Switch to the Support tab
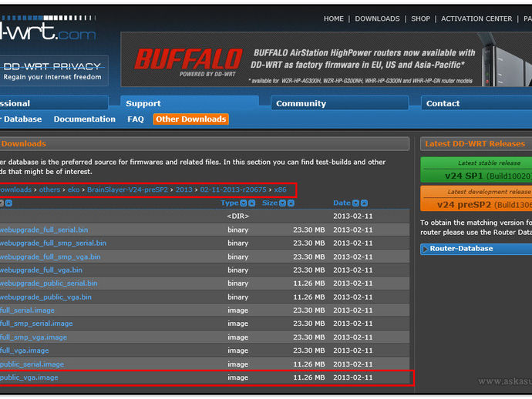This screenshot has width=532, height=399. tap(190, 103)
